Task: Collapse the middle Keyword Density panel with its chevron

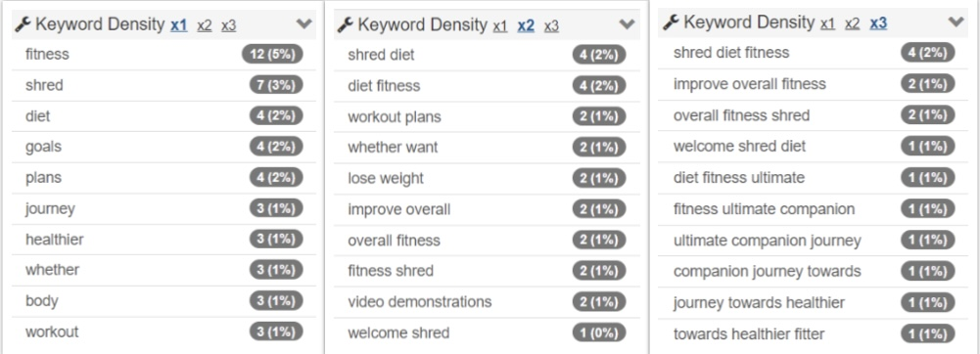Action: pos(627,24)
